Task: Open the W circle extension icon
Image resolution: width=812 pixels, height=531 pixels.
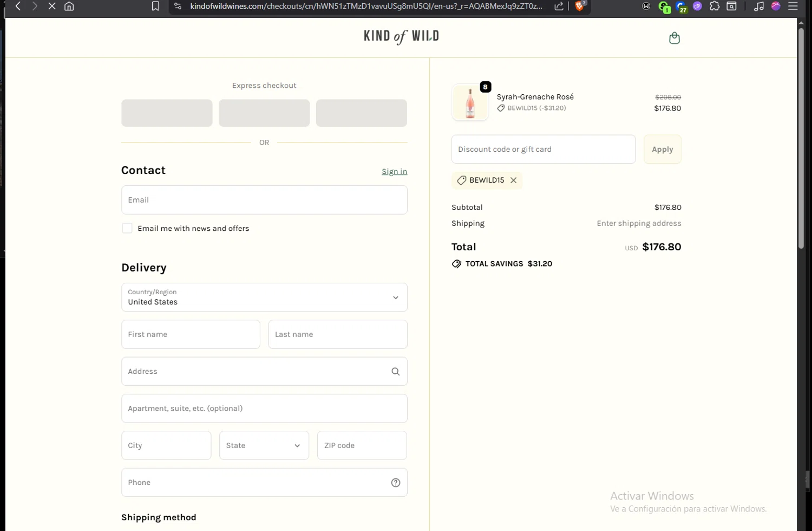Action: click(x=646, y=6)
